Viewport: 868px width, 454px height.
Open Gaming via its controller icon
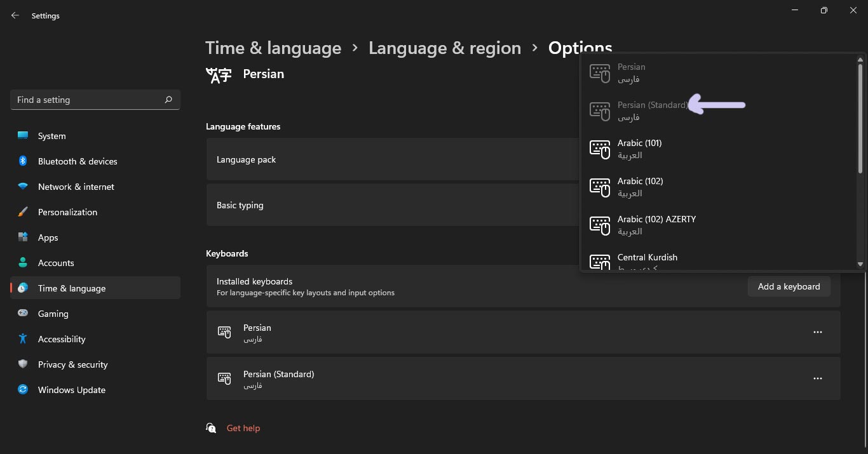coord(23,314)
